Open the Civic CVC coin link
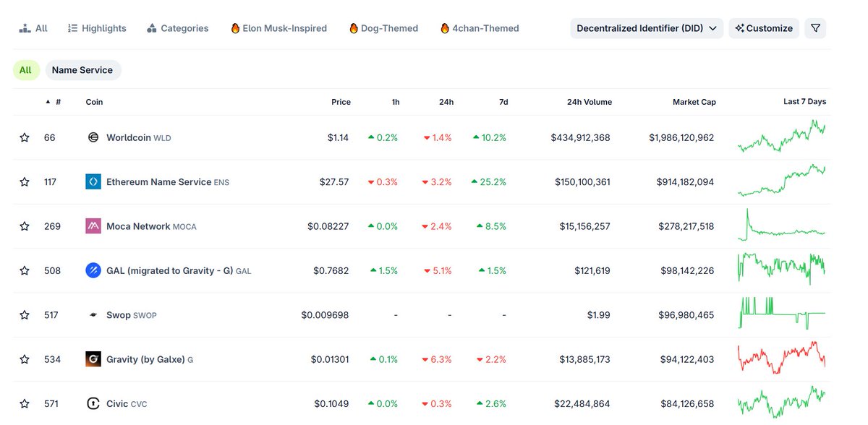 pyautogui.click(x=127, y=404)
